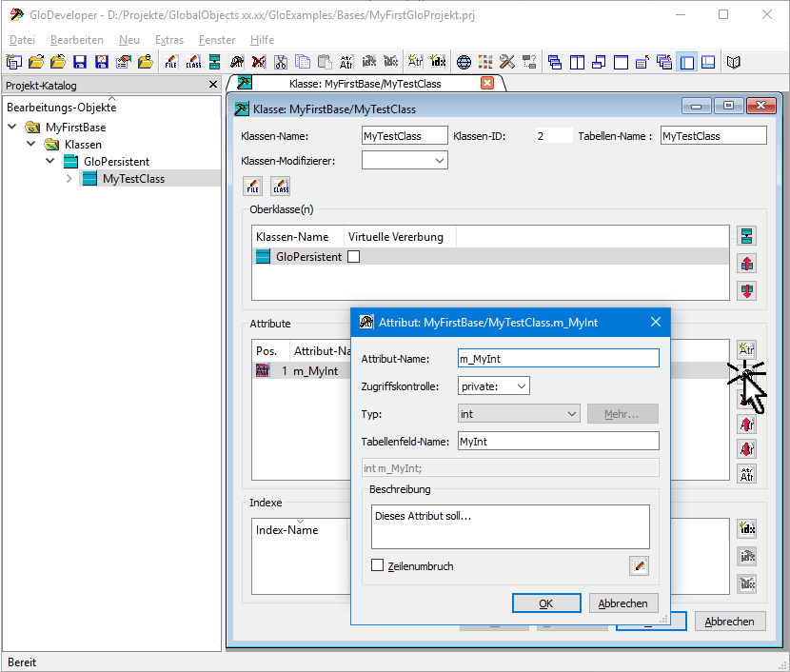This screenshot has height=672, width=790.
Task: Click the open book help icon
Action: (734, 62)
